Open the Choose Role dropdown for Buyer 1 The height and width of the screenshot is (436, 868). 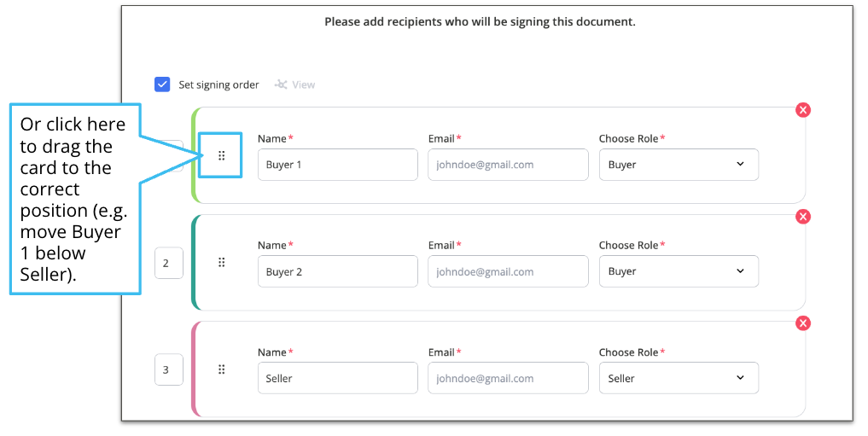[679, 165]
